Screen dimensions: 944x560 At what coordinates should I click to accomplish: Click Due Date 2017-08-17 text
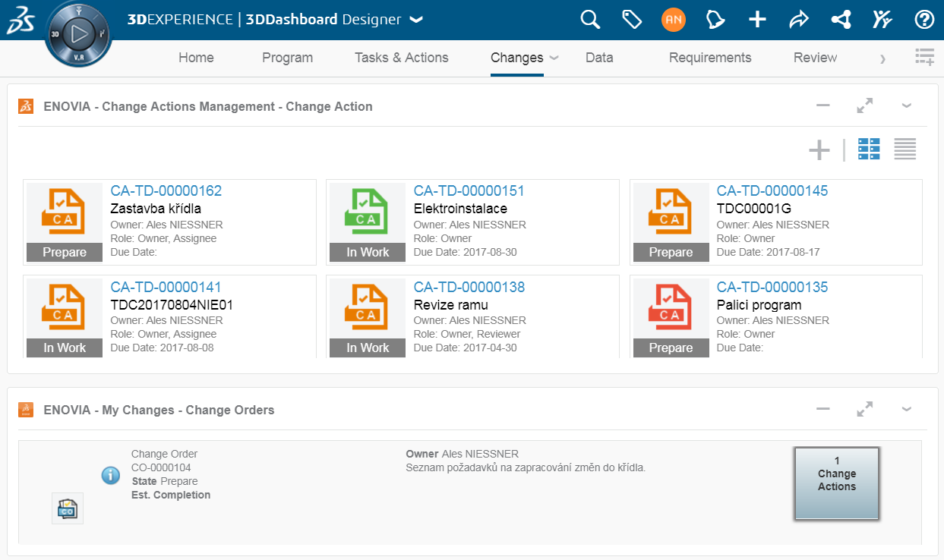click(x=769, y=252)
